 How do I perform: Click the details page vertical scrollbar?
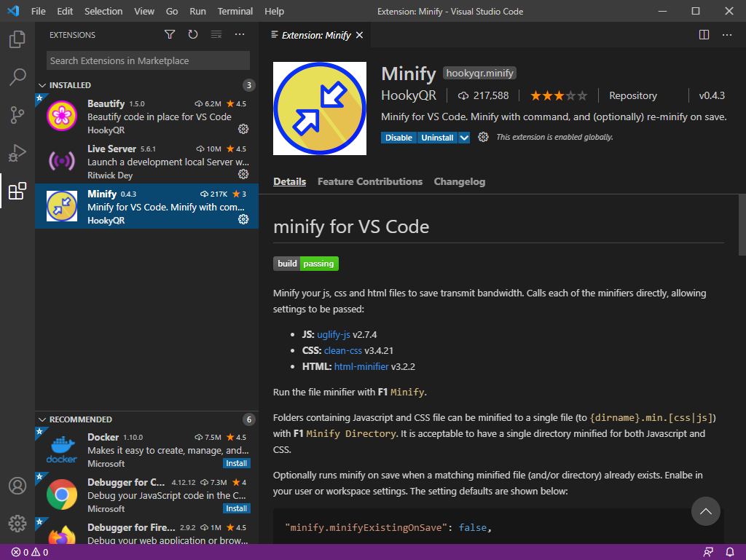pyautogui.click(x=742, y=225)
